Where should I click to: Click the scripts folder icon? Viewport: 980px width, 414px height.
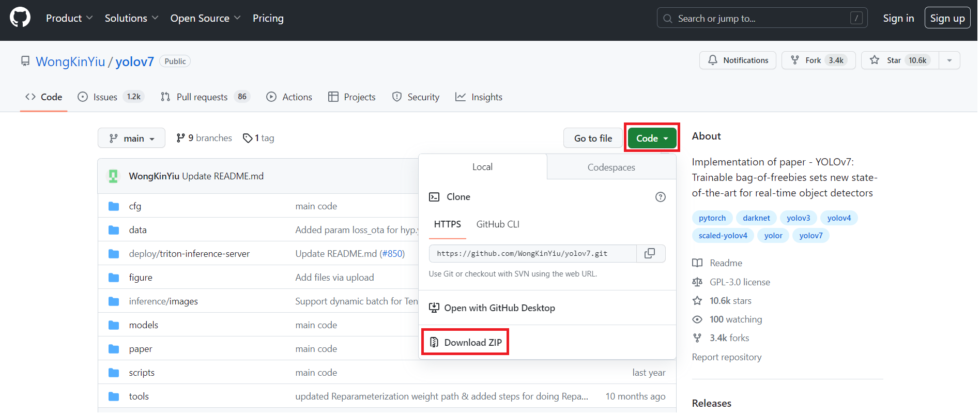point(114,373)
